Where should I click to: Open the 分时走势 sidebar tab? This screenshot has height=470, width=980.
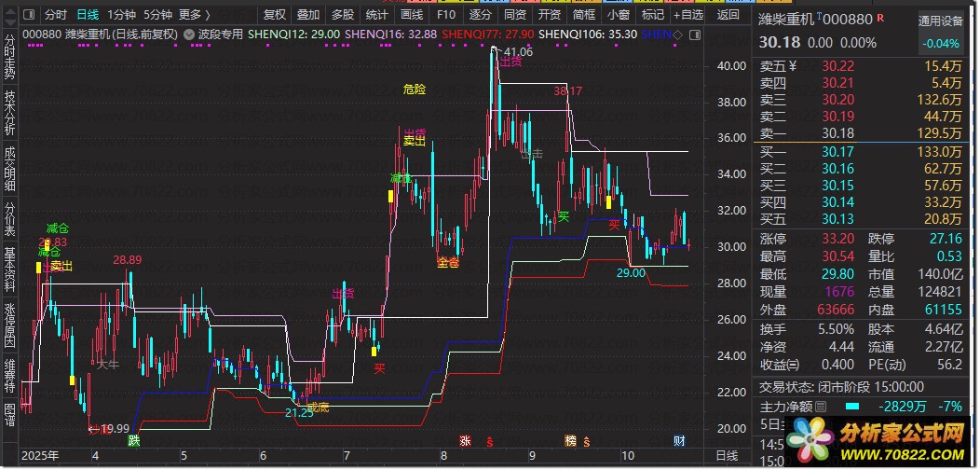tap(10, 55)
